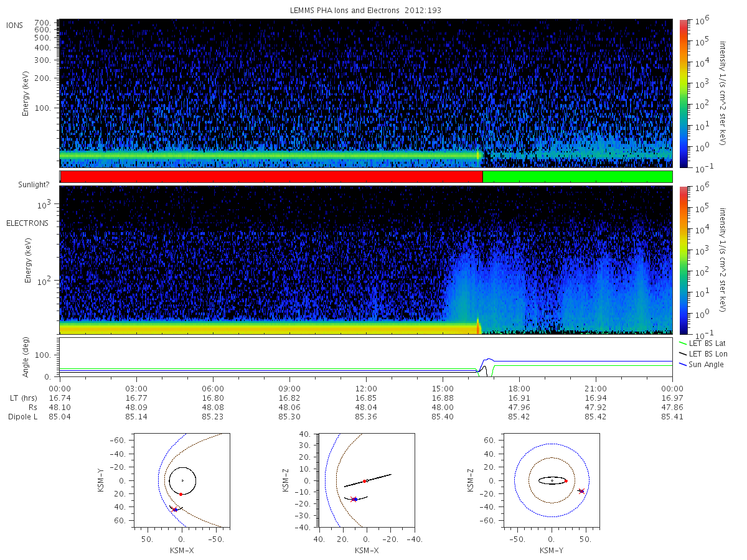This screenshot has width=747, height=560.
Task: Click the Dipole L row label
Action: coord(22,416)
